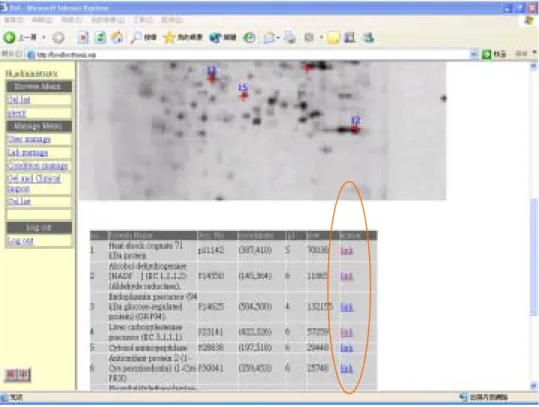Click link for Alcohol dehydrogenase row
The image size is (539, 407).
(x=346, y=276)
